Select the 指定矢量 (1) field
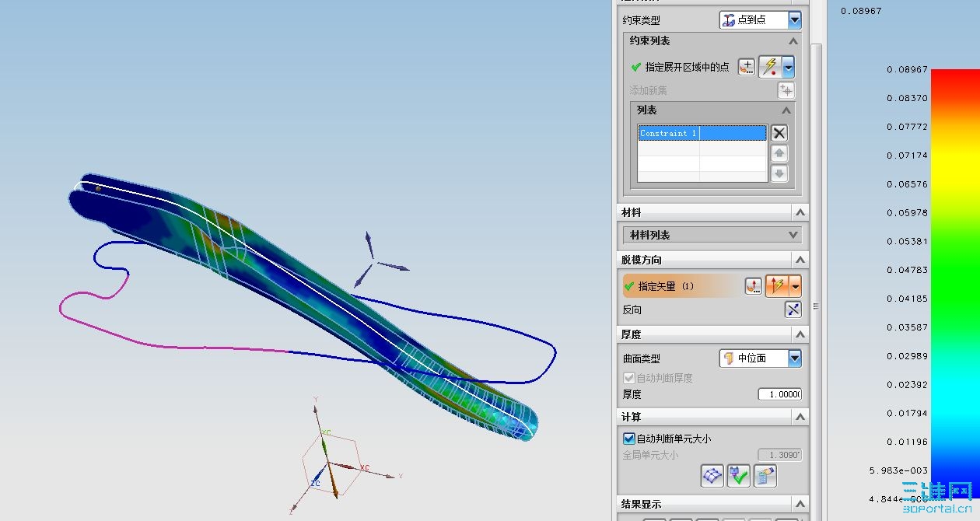This screenshot has height=521, width=980. (x=681, y=286)
